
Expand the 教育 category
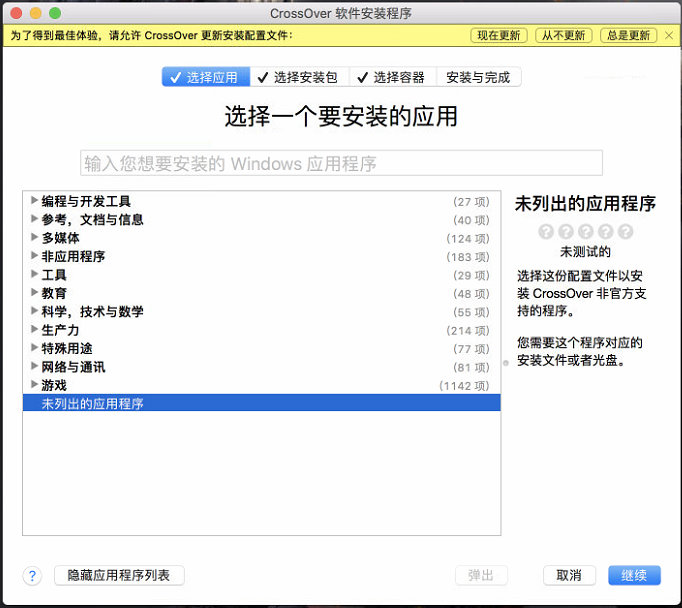pyautogui.click(x=34, y=293)
